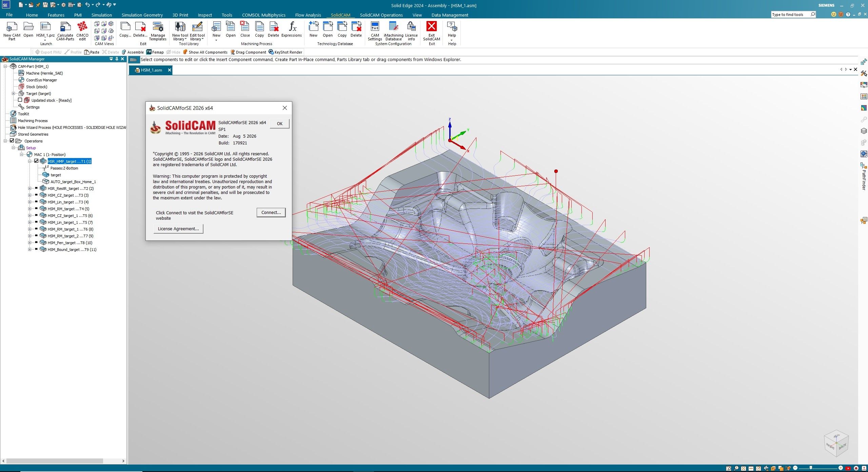Switch to the Home ribbon tab
The width and height of the screenshot is (868, 472).
point(32,15)
